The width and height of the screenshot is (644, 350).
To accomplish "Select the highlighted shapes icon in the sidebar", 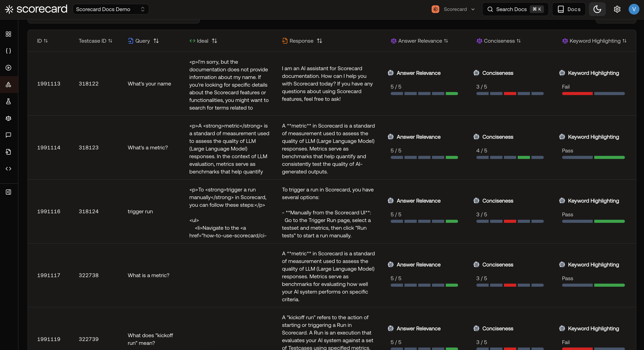I will coord(8,85).
